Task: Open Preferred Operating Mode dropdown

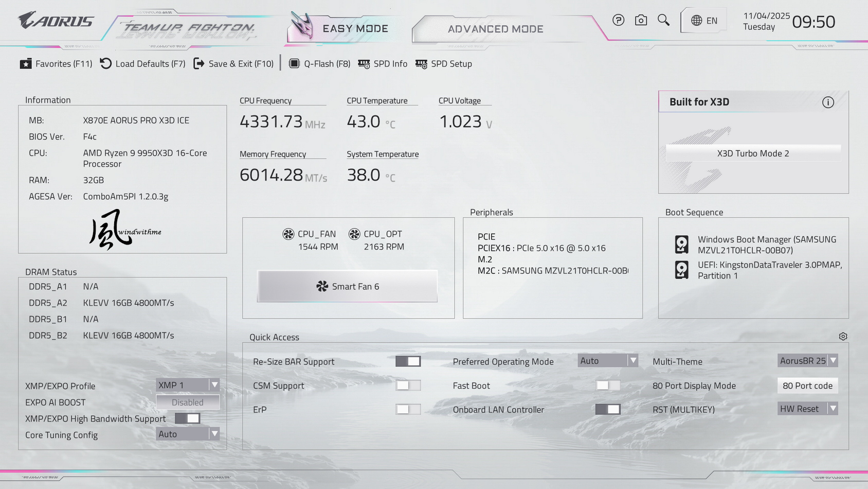Action: point(608,361)
